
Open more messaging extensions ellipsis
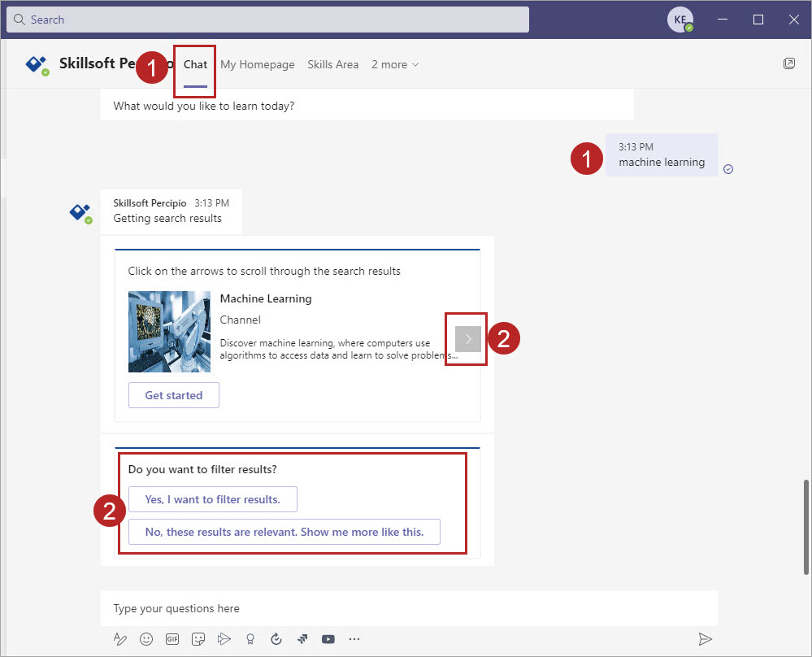coord(354,639)
